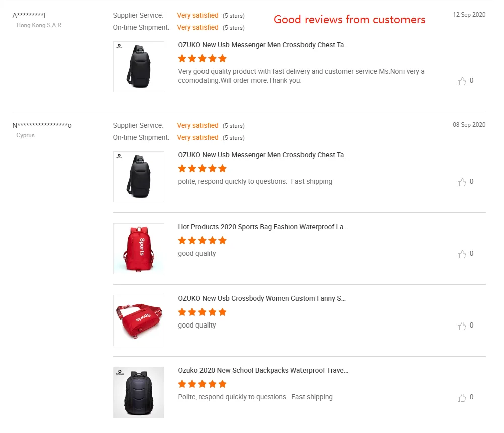The height and width of the screenshot is (433, 504).
Task: Like the Crossbody Women Fanny review
Action: [x=462, y=326]
